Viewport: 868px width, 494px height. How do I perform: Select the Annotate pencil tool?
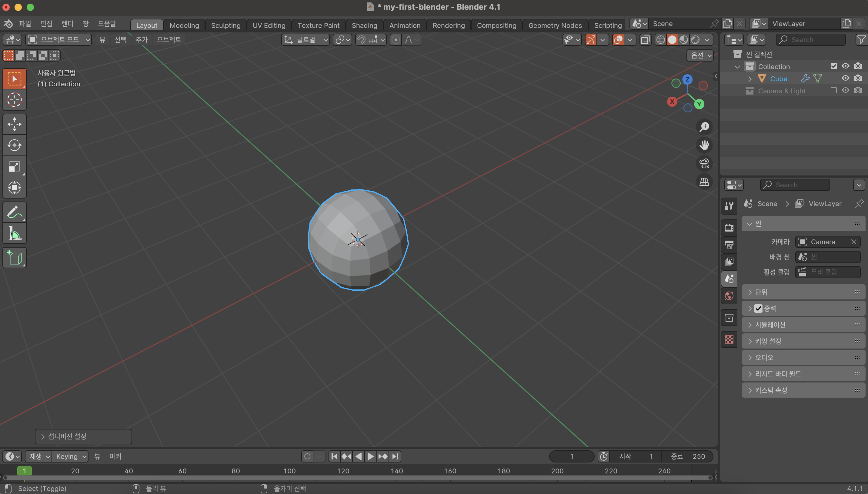click(14, 212)
